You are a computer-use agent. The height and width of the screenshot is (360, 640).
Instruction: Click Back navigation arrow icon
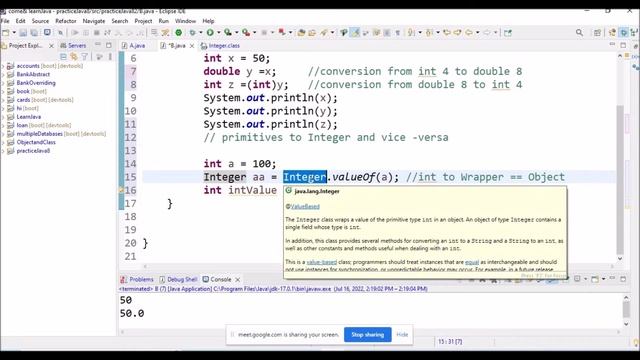(x=469, y=33)
